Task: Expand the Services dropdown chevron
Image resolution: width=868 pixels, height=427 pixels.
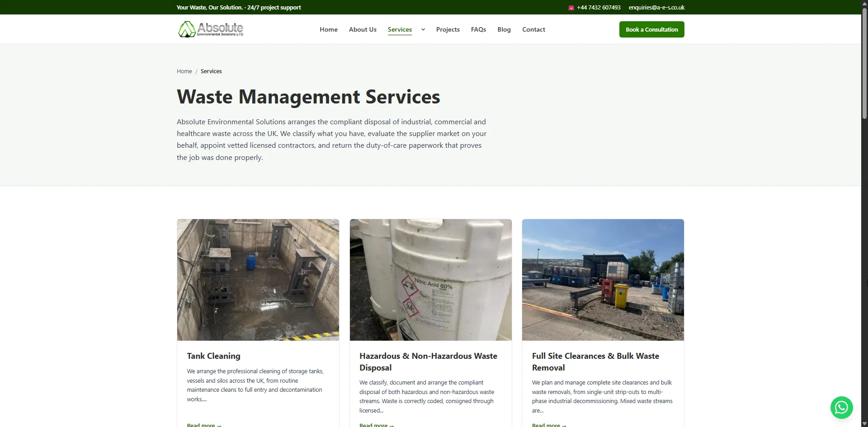Action: pos(423,29)
